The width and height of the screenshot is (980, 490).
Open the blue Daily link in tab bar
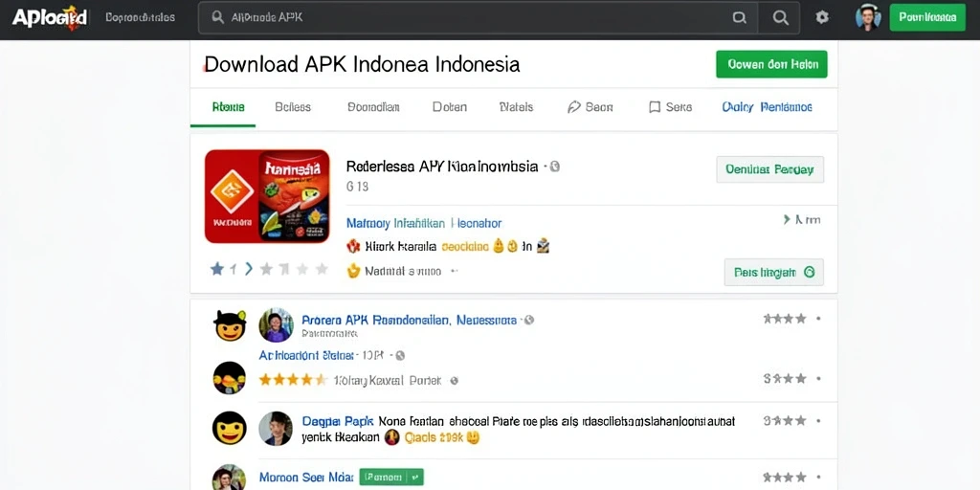(767, 107)
